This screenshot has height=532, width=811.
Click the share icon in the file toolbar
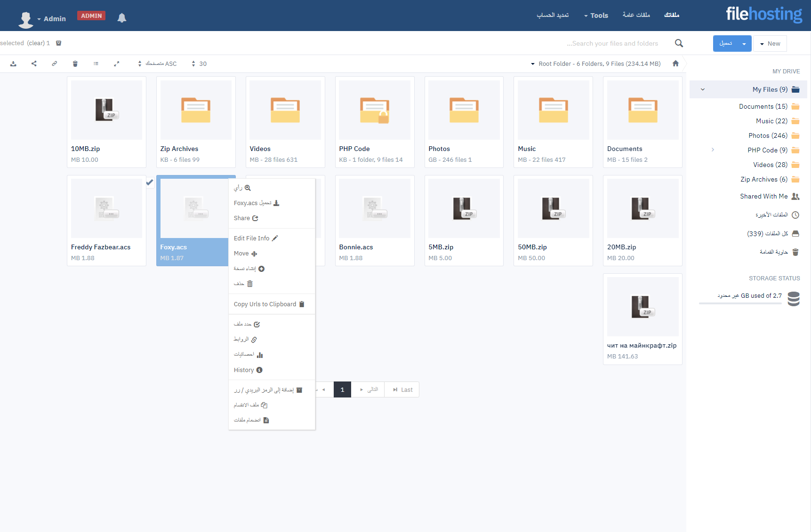coord(34,64)
